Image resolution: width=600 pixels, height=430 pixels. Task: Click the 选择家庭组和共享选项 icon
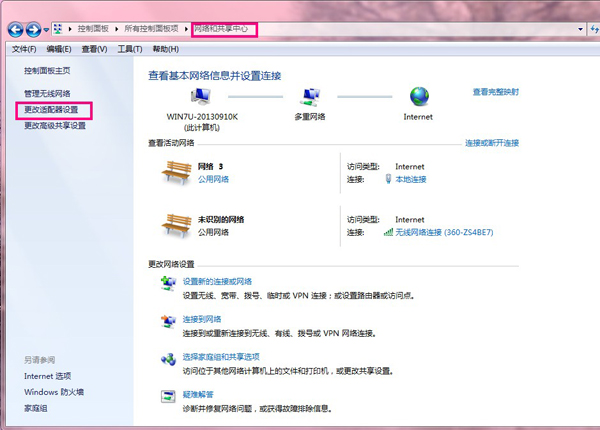tap(168, 359)
